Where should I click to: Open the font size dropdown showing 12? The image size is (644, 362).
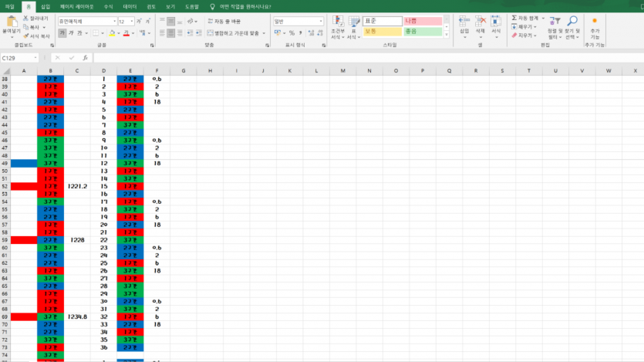coord(131,22)
